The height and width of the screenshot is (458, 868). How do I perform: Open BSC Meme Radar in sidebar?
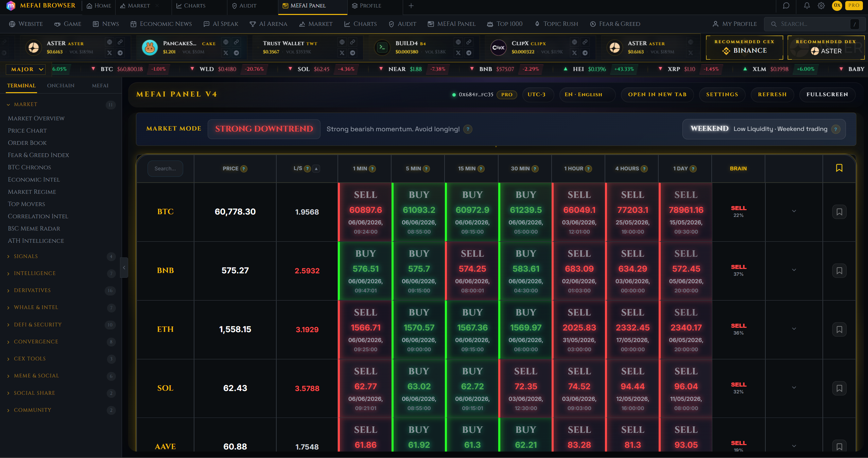[x=34, y=228]
